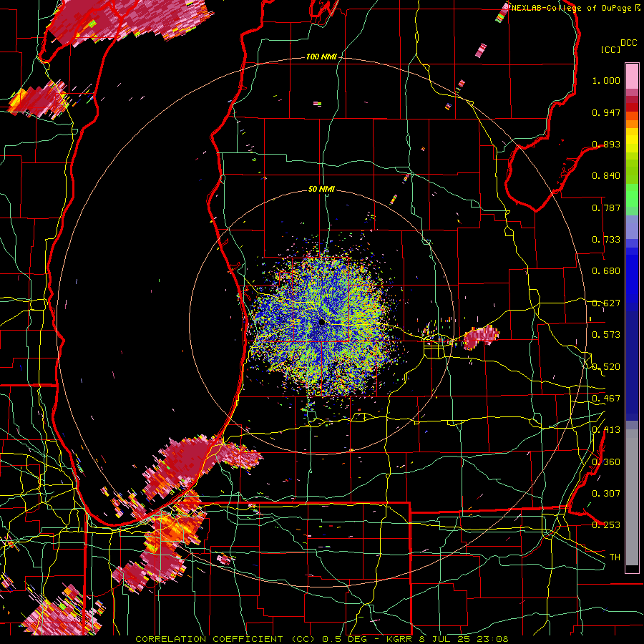Click the pink echo east of 50 NMI ring
Viewport: 644px width, 644px height.
coord(481,337)
